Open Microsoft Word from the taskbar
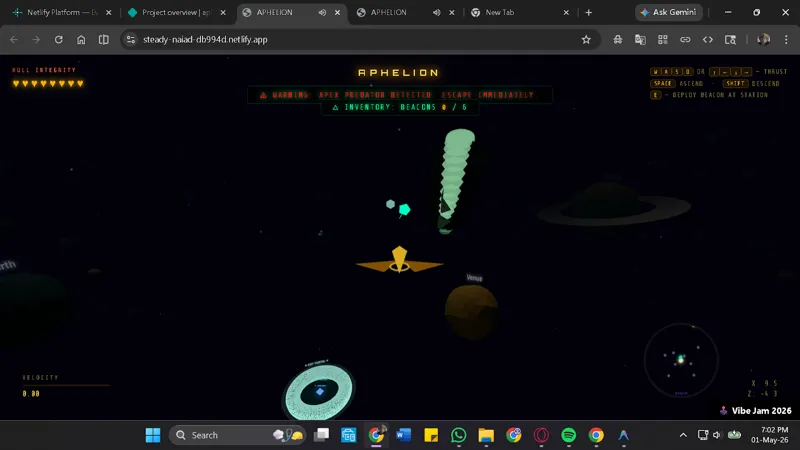Image resolution: width=800 pixels, height=450 pixels. [x=404, y=435]
